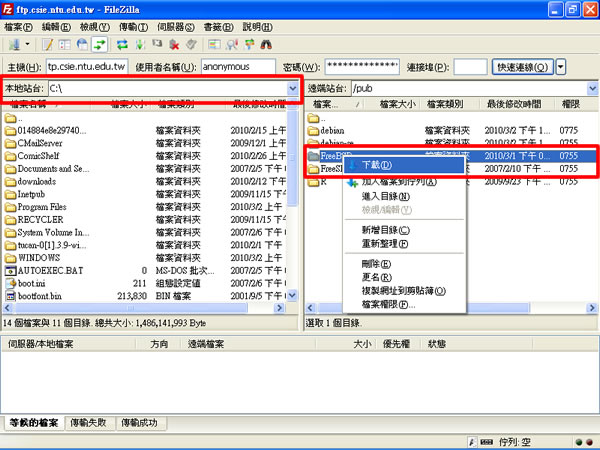This screenshot has width=600, height=450.
Task: Open the 檢視(V) menu
Action: click(95, 27)
